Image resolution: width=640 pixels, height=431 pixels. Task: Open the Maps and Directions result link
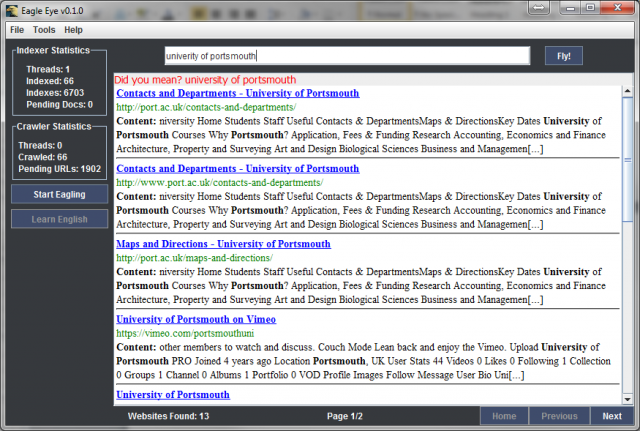pos(223,244)
